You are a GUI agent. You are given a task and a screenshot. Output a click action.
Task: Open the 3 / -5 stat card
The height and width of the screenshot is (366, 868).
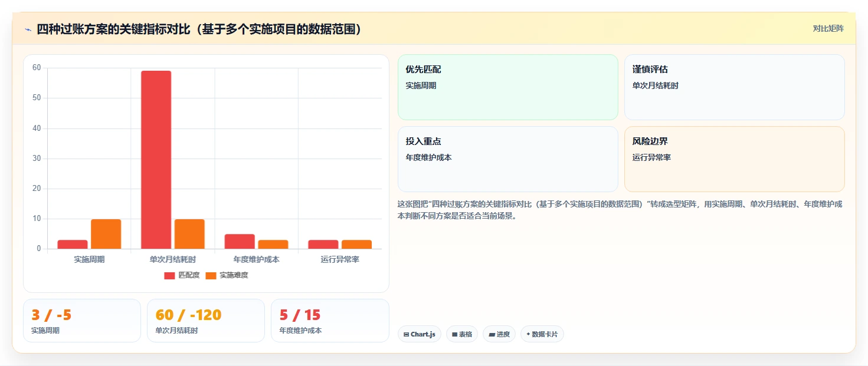(82, 321)
